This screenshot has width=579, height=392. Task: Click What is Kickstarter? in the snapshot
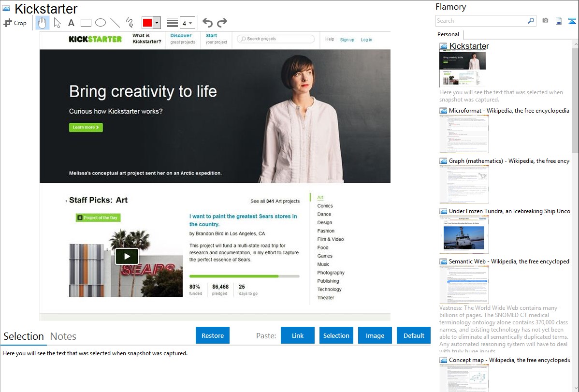click(146, 39)
